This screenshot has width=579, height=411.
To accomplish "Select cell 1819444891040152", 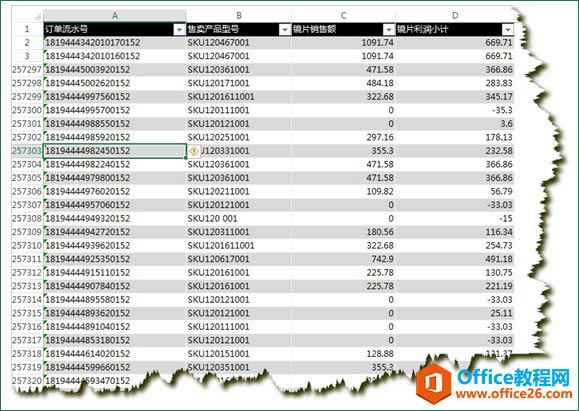I will (x=115, y=327).
